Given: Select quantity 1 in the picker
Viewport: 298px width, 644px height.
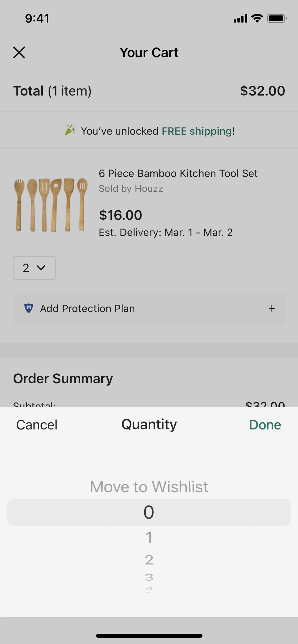Looking at the screenshot, I should (149, 537).
